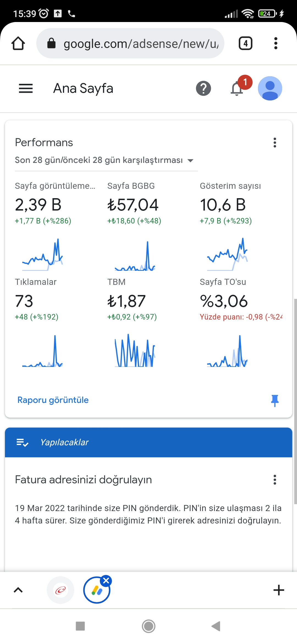
Task: Tap the Tıklamalar sparkline chart
Action: (x=43, y=351)
